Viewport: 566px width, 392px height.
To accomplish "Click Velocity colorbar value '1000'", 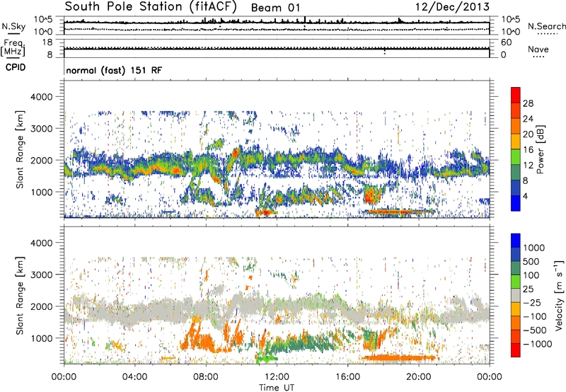I will [x=534, y=248].
